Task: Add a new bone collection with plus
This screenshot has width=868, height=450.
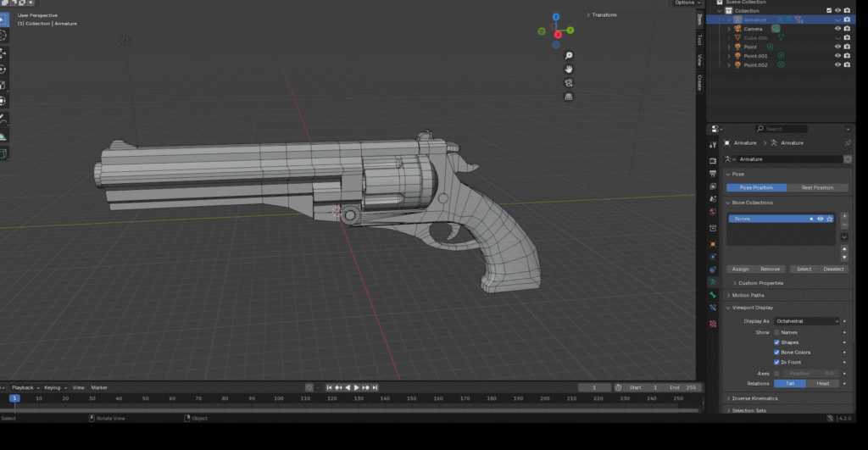Action: click(844, 216)
